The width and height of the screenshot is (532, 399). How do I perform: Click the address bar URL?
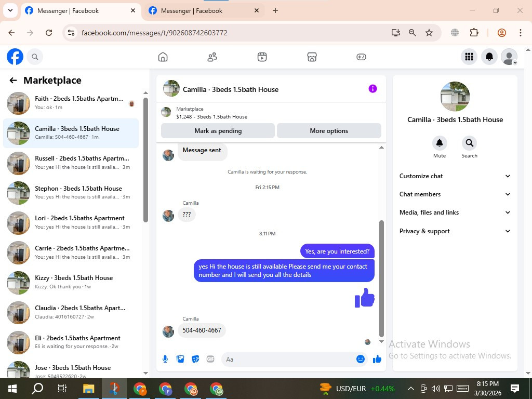point(154,33)
